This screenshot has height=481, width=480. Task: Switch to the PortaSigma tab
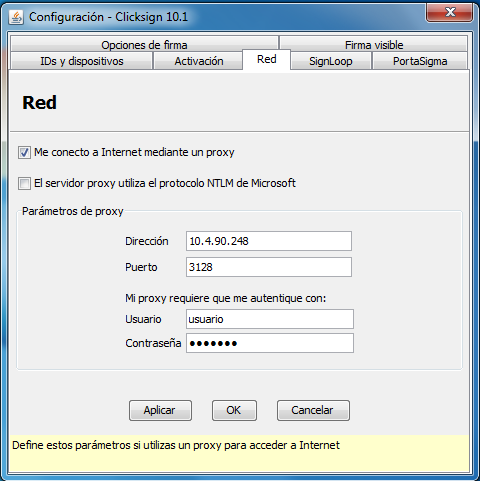(x=420, y=61)
